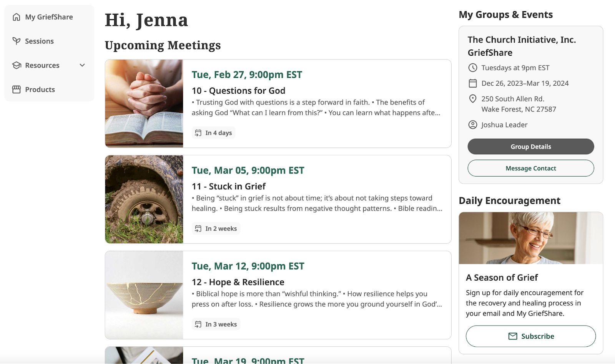This screenshot has width=615, height=364.
Task: Click the My GriefShare home icon
Action: [17, 17]
